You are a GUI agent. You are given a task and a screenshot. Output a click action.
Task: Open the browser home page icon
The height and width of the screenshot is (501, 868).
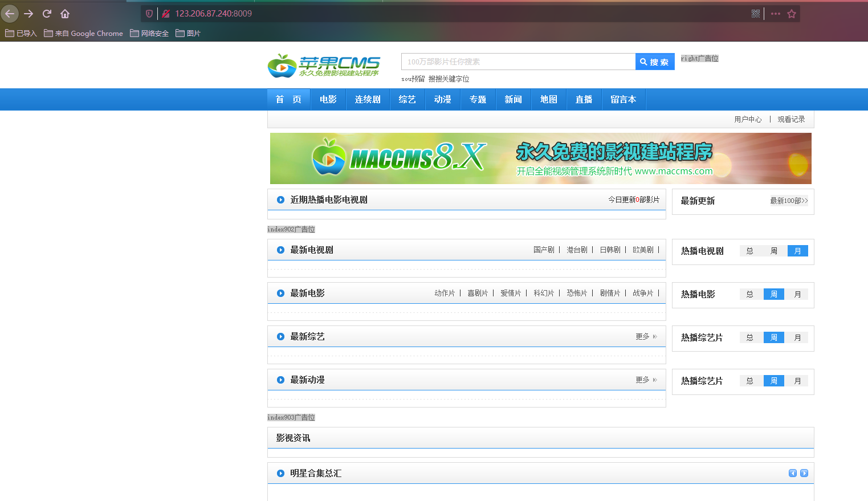(65, 14)
